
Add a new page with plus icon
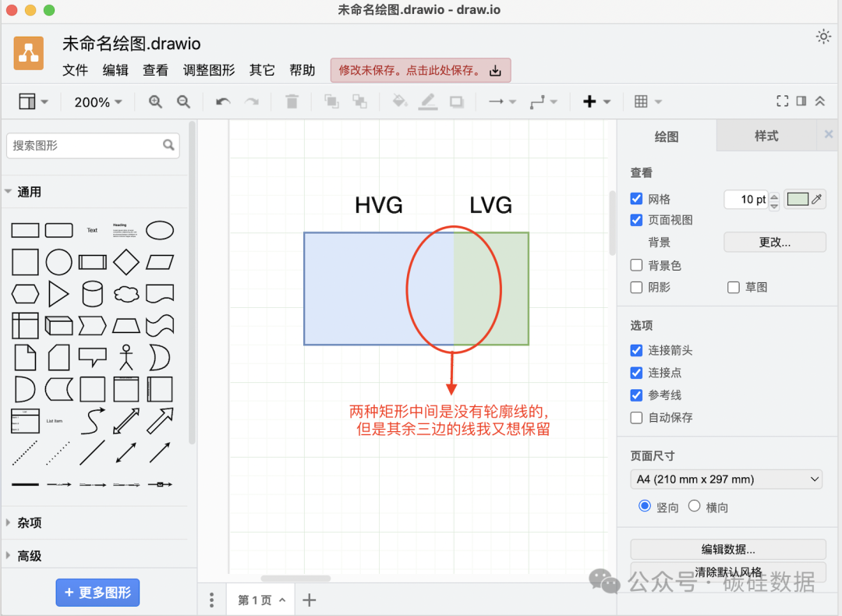(x=310, y=600)
